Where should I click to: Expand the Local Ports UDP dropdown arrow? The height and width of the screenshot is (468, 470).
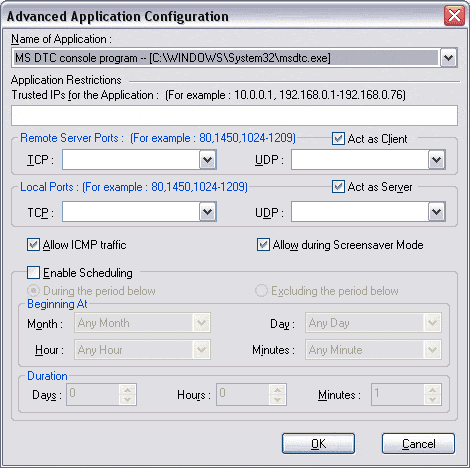click(x=437, y=212)
